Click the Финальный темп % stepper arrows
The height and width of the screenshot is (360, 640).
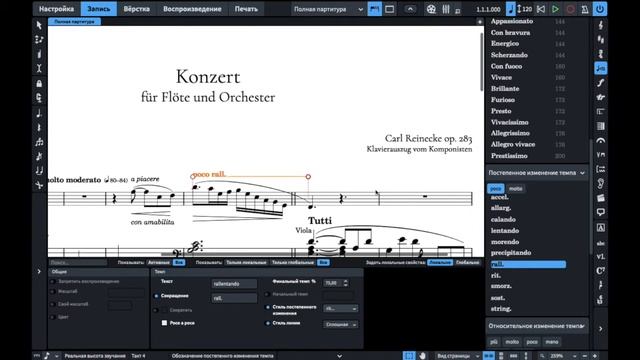(346, 283)
